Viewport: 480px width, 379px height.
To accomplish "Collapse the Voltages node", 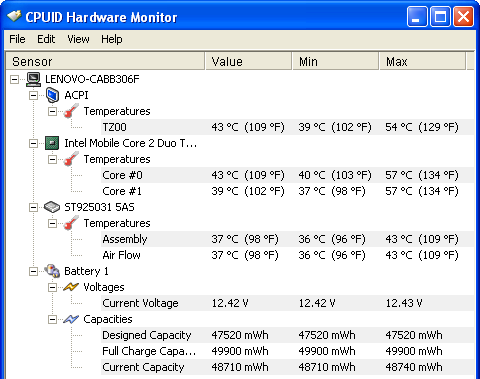I will 52,287.
